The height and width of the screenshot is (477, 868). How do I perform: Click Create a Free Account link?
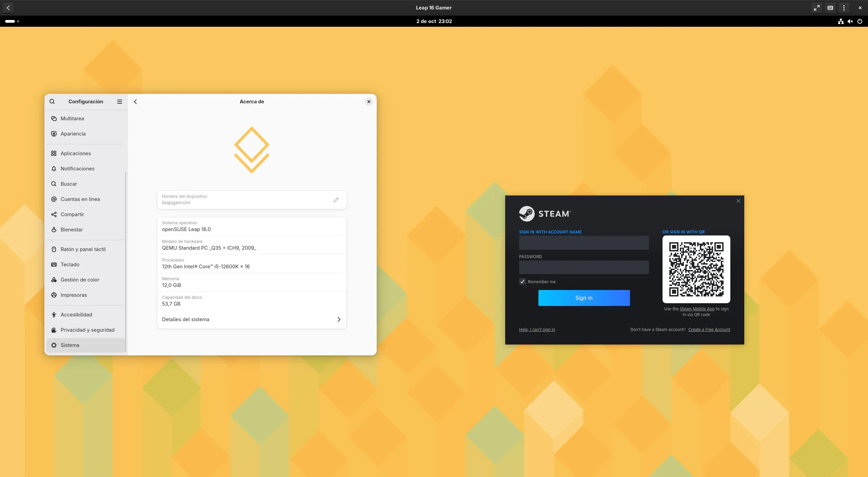coord(709,330)
